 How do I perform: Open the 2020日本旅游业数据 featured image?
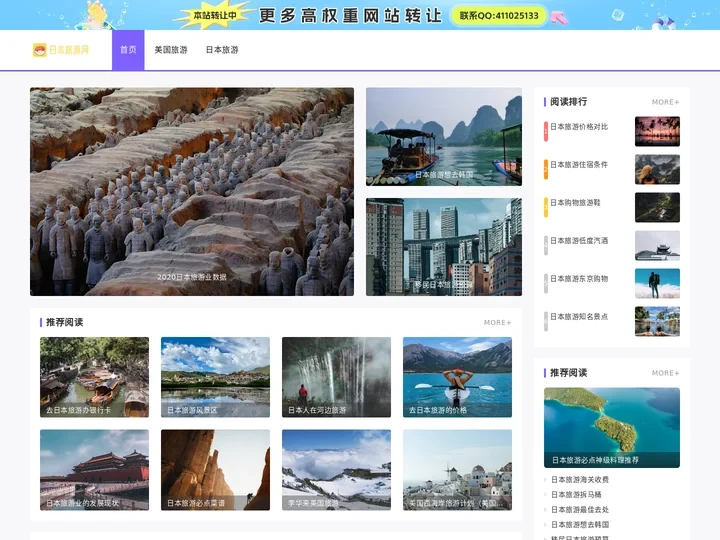(192, 191)
